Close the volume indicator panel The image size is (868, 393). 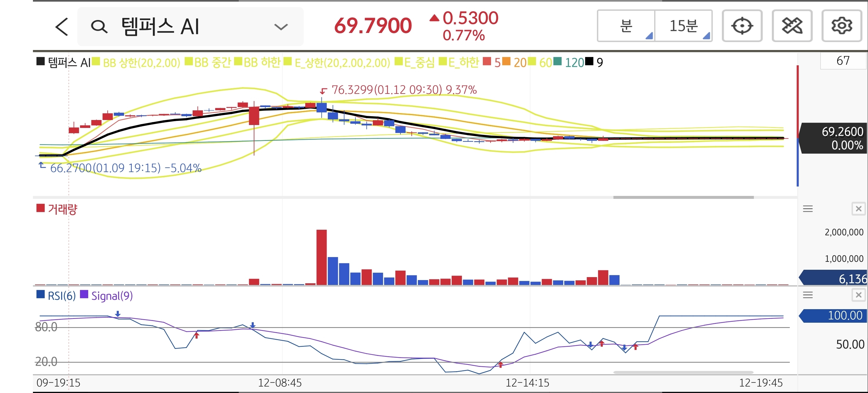tap(858, 209)
